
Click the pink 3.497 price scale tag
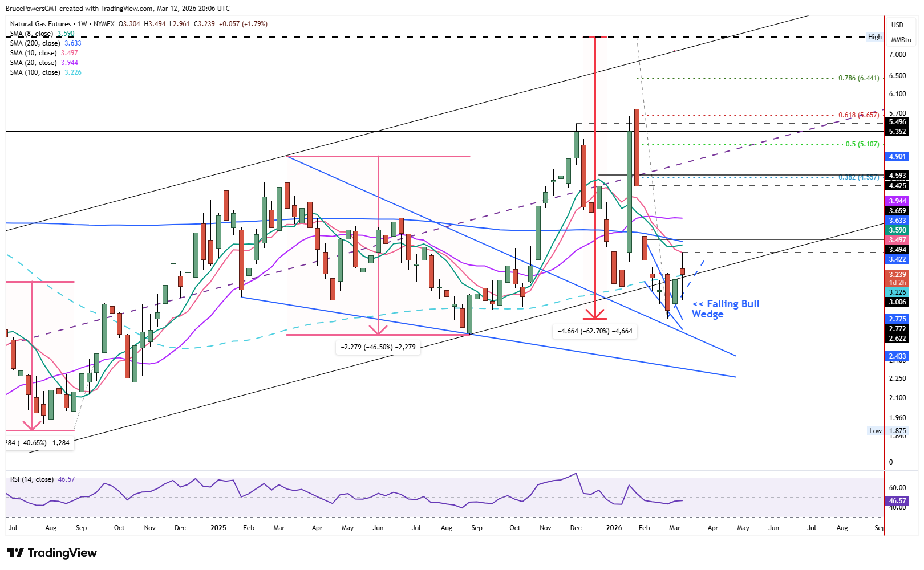click(x=897, y=240)
